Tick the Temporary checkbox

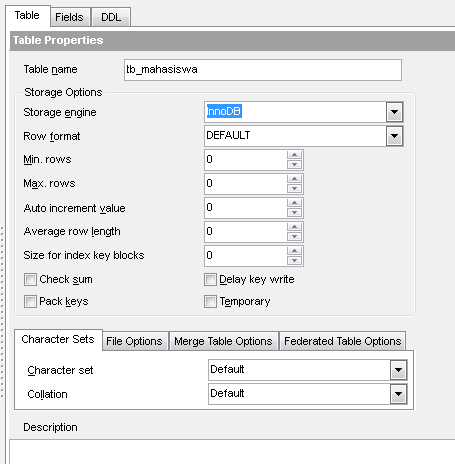[210, 301]
